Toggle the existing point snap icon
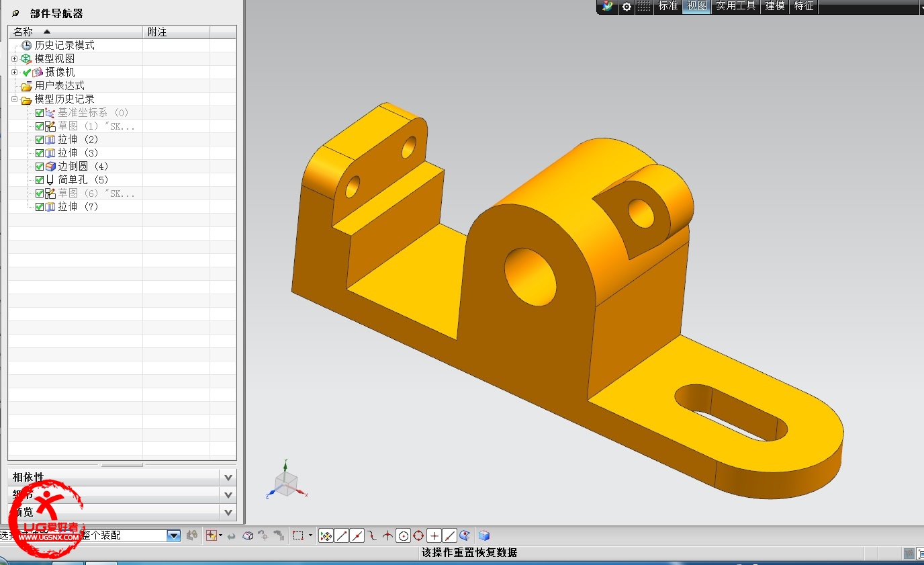 [434, 535]
